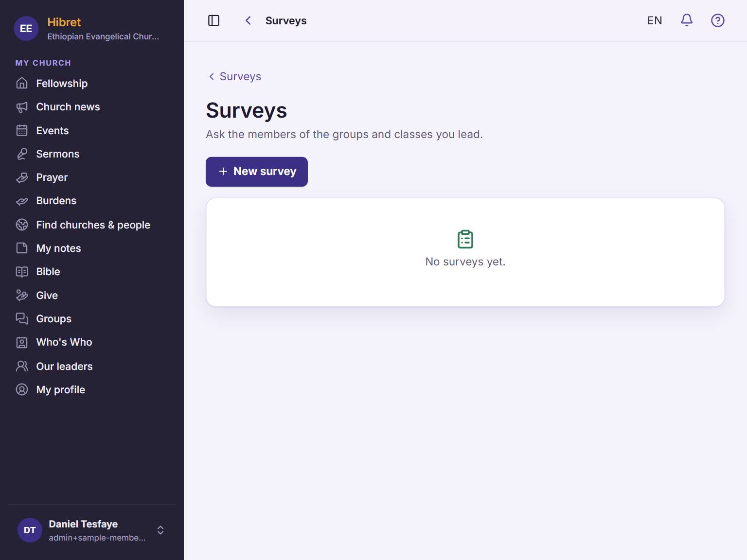The width and height of the screenshot is (747, 560).
Task: Click the Burdens handshake icon
Action: (22, 201)
